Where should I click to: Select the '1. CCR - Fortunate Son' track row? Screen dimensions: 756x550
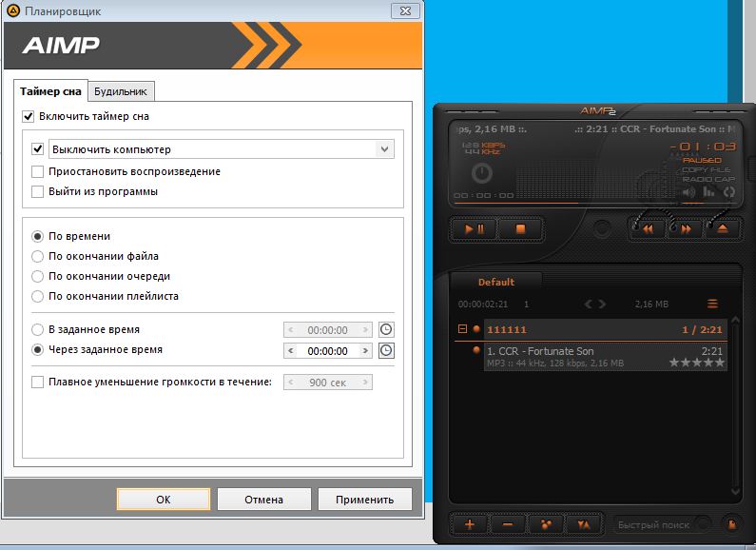pyautogui.click(x=605, y=357)
